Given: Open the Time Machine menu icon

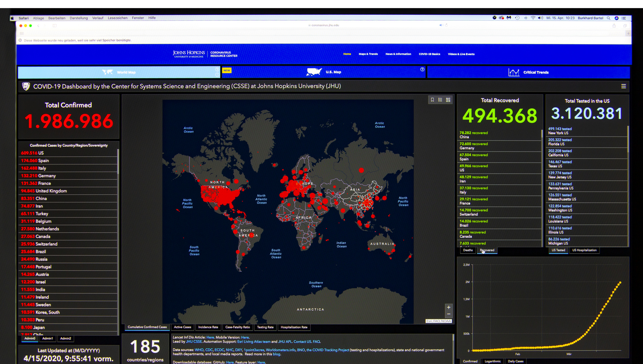Looking at the screenshot, I should (x=517, y=18).
